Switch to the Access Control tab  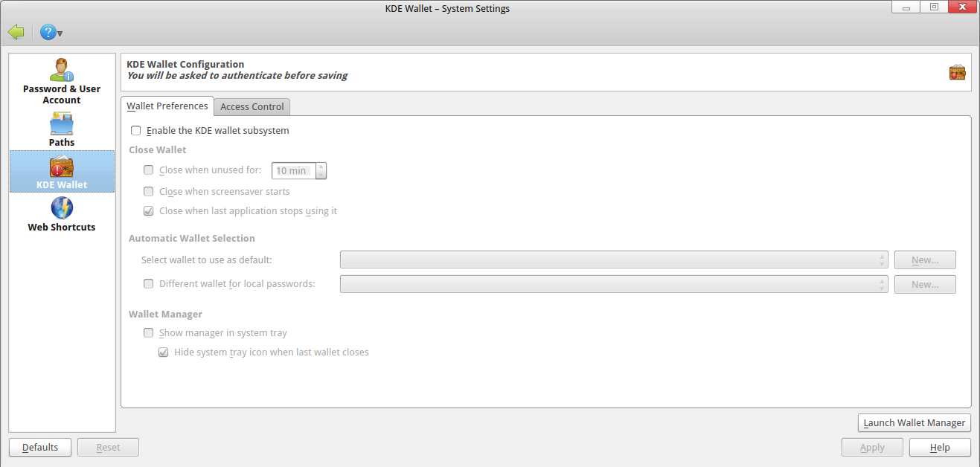point(252,107)
